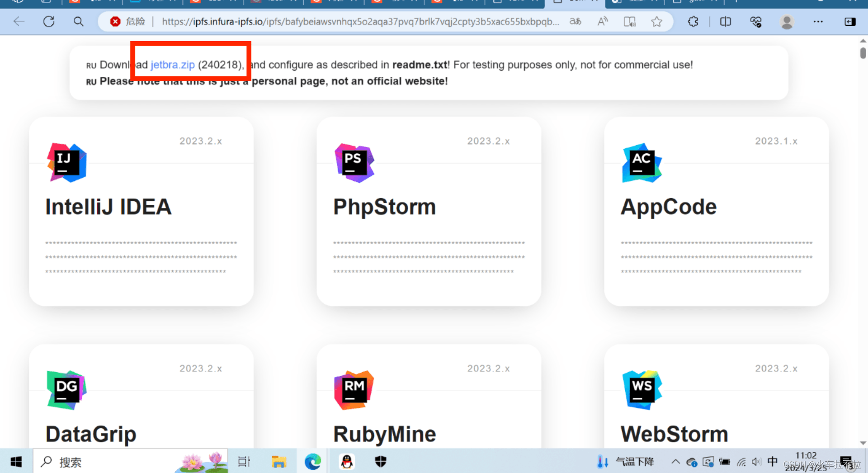Open Browser essentials heart icon

(x=755, y=21)
